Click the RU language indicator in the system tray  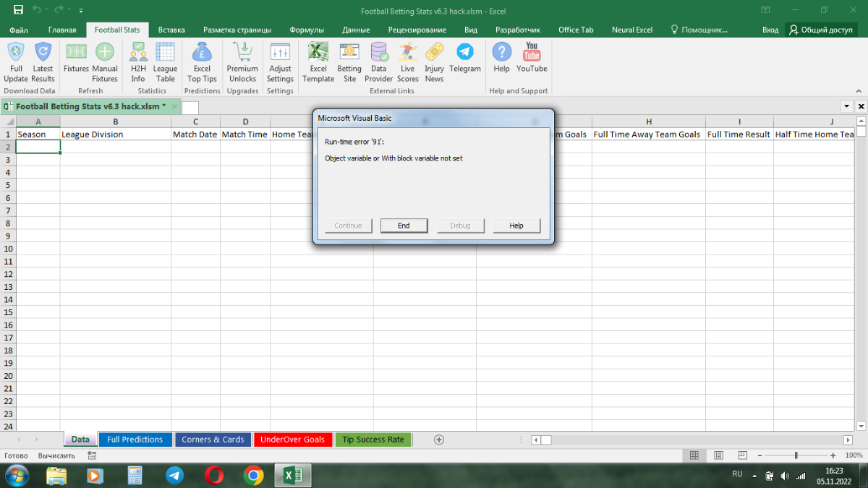(737, 474)
